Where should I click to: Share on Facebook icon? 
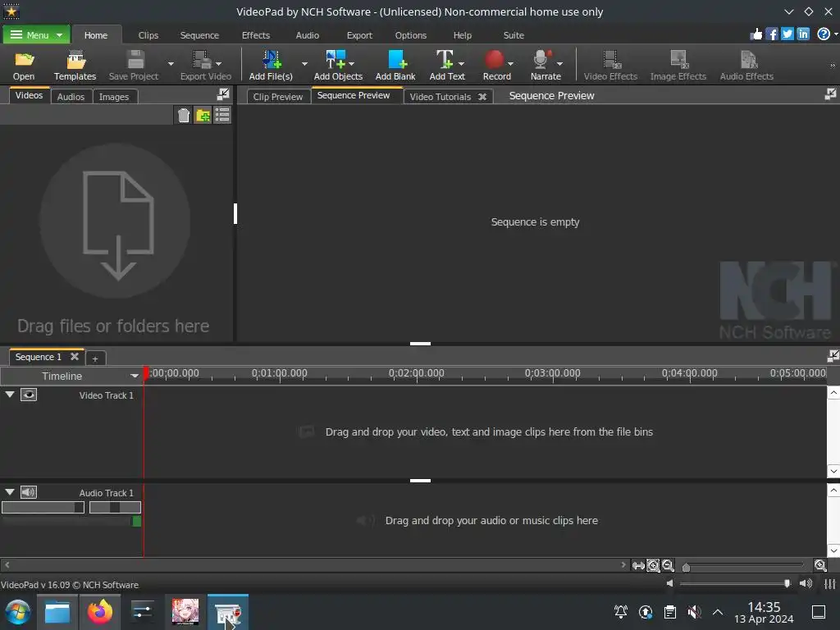click(x=771, y=34)
